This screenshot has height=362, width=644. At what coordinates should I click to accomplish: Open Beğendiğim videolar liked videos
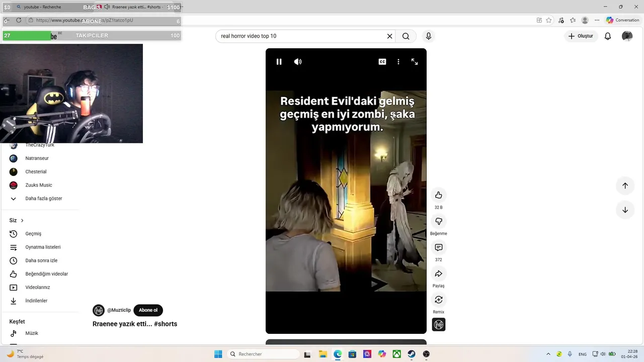[46, 274]
